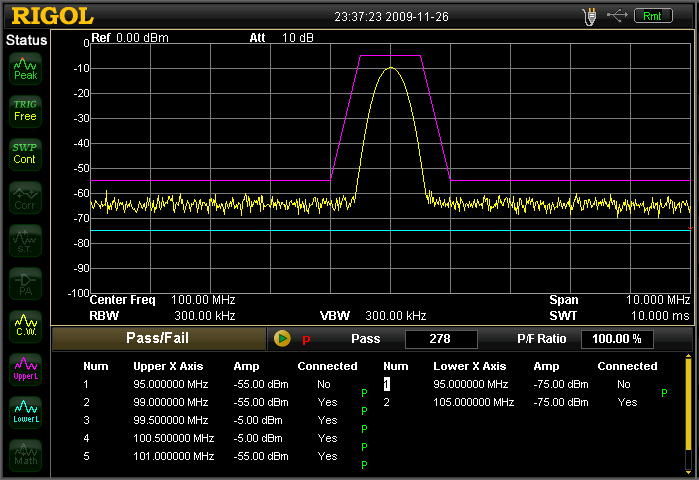Click the dimmed Corr correction icon
Image resolution: width=699 pixels, height=480 pixels.
click(x=25, y=197)
